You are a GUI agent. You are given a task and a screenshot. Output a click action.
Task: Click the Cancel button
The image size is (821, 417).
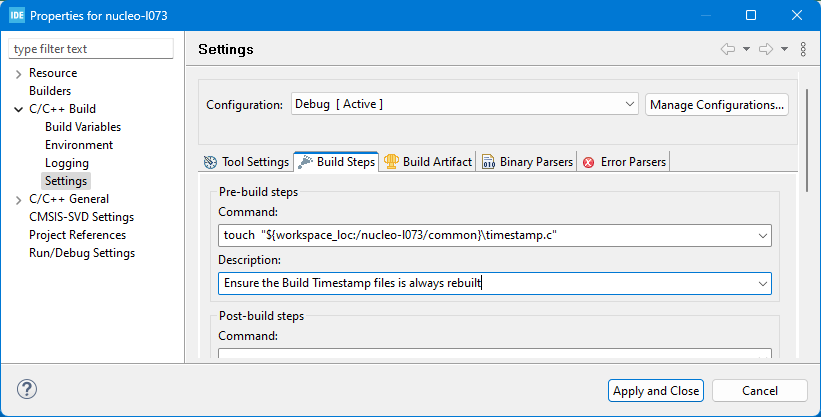(x=760, y=391)
